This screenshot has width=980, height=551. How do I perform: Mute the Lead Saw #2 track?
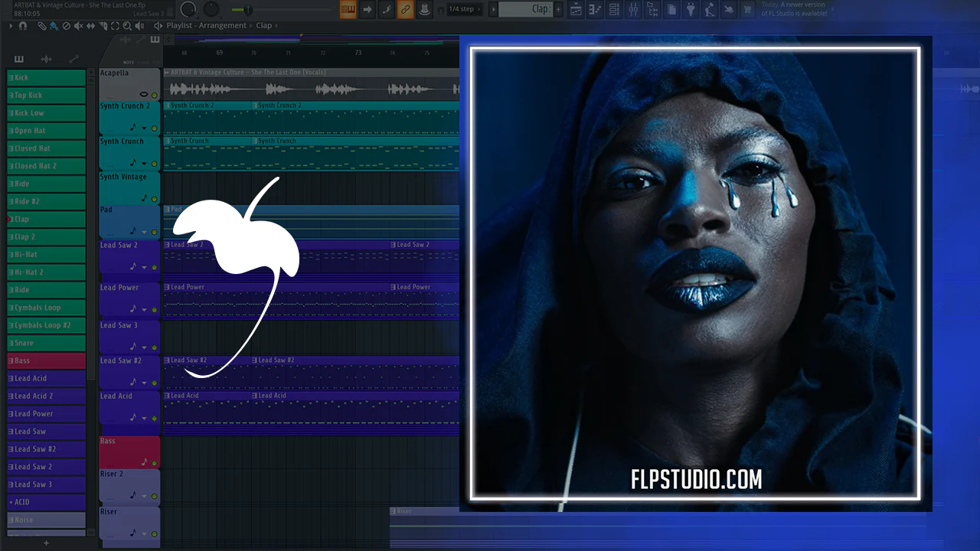coord(154,382)
